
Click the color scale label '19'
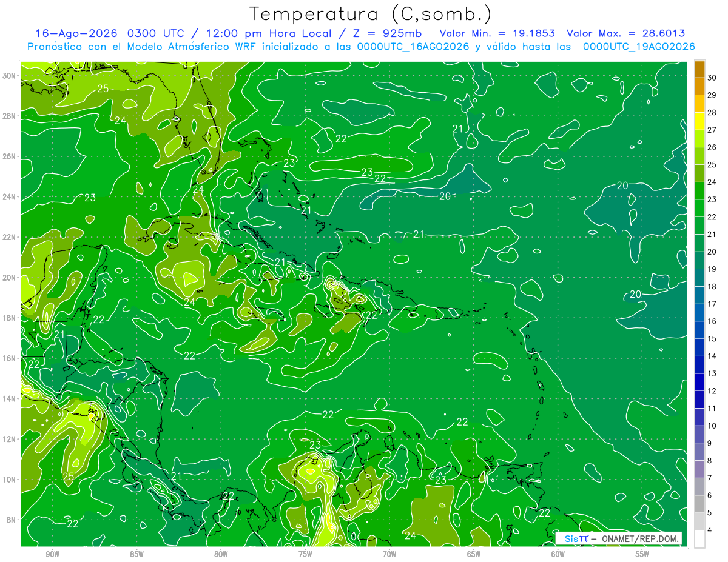point(712,269)
